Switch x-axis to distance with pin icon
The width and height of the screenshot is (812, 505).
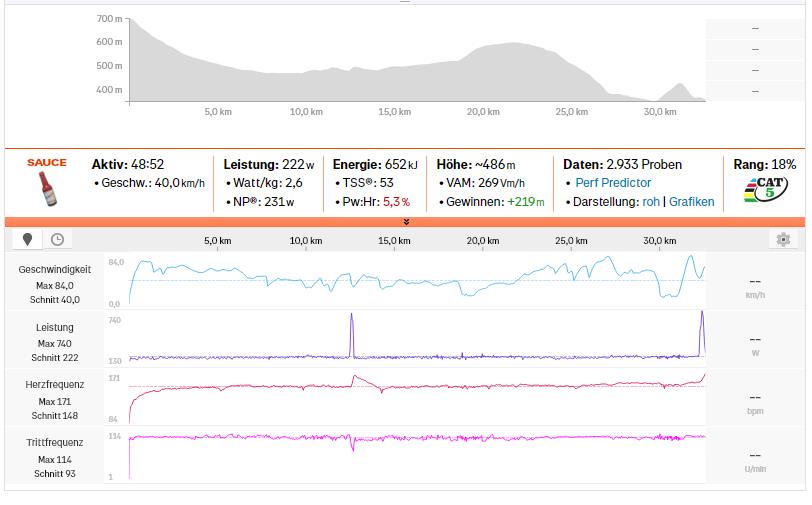point(28,240)
